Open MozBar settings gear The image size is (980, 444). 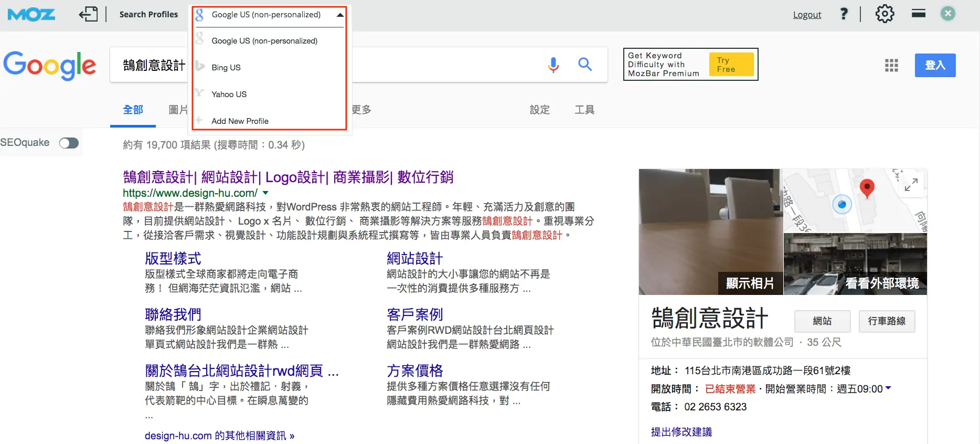(x=885, y=14)
